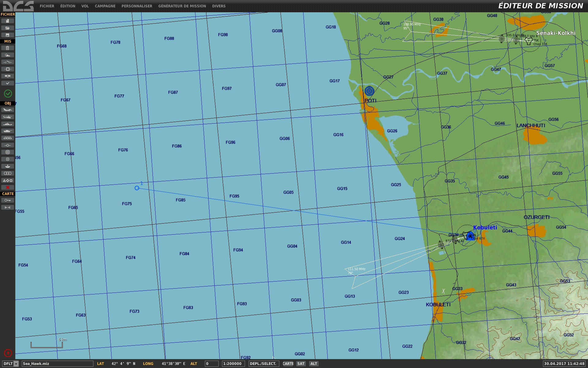This screenshot has height=368, width=588.
Task: Open the FICHIER menu
Action: coord(47,6)
